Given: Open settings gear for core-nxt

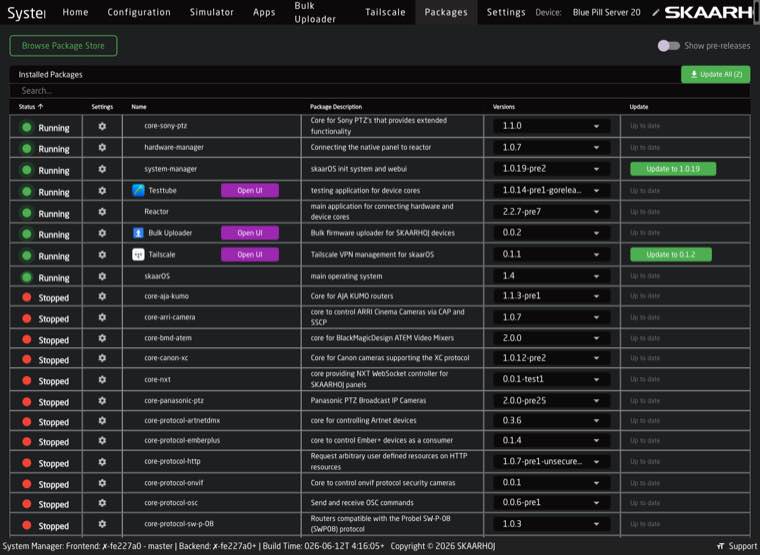Looking at the screenshot, I should 102,380.
